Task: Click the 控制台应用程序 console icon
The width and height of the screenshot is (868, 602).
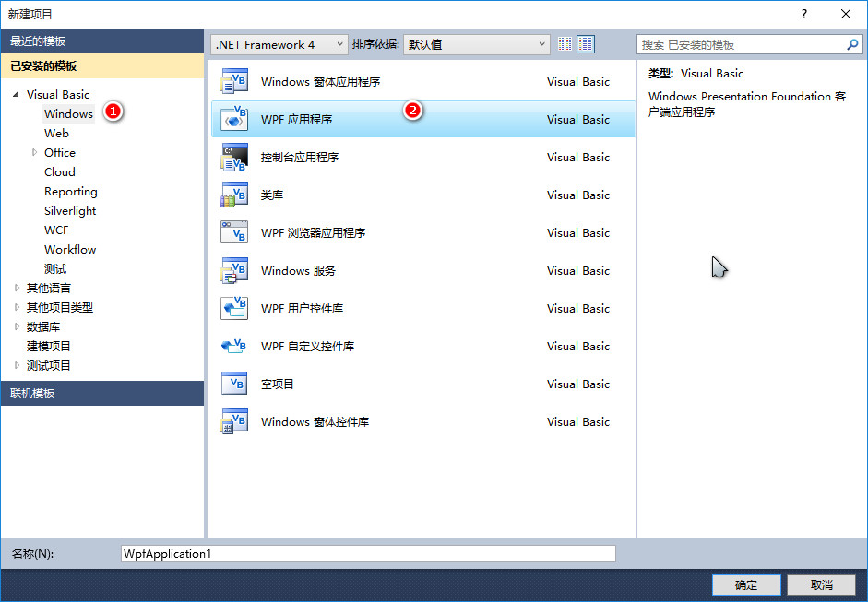Action: [x=233, y=157]
